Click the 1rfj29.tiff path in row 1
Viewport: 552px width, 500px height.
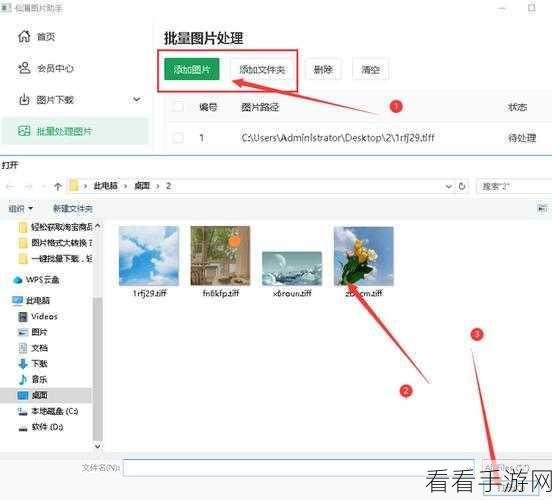pos(338,137)
